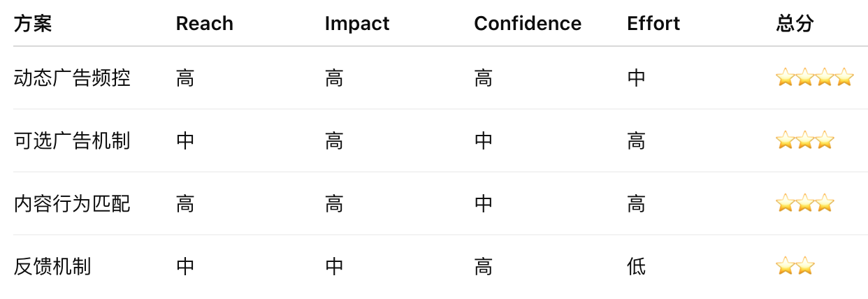Click the Effort value 中 for 动态广告频控

point(637,78)
